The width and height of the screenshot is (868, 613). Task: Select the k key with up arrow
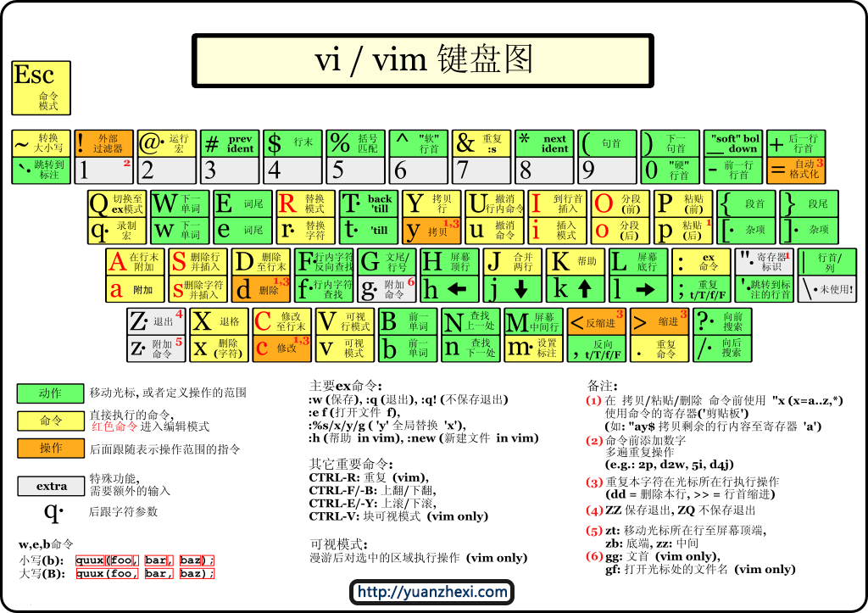[576, 289]
